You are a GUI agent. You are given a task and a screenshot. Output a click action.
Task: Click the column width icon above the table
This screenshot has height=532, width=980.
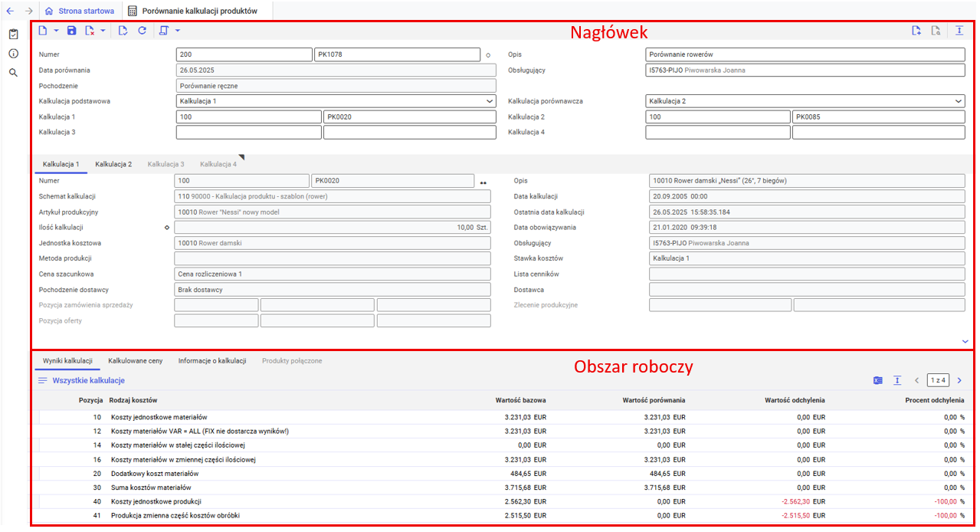click(x=896, y=380)
